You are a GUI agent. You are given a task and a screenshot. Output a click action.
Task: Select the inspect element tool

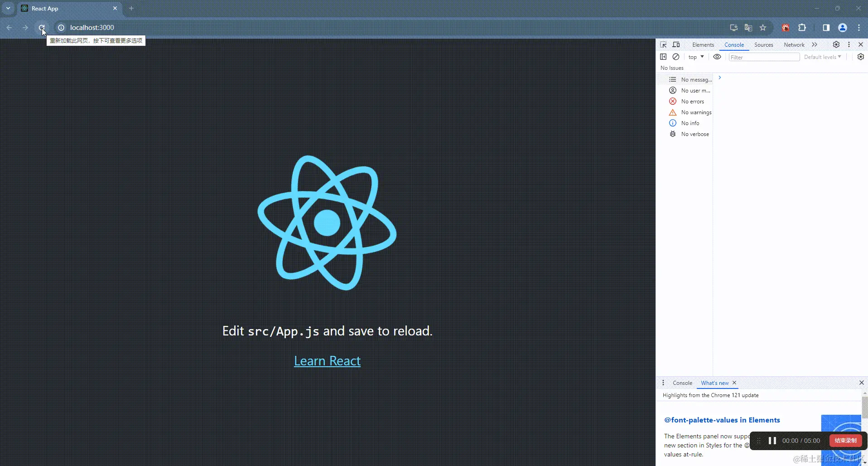[x=663, y=44]
